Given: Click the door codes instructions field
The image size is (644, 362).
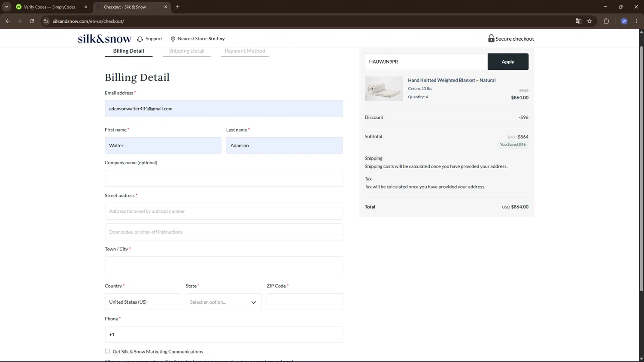Looking at the screenshot, I should tap(224, 232).
